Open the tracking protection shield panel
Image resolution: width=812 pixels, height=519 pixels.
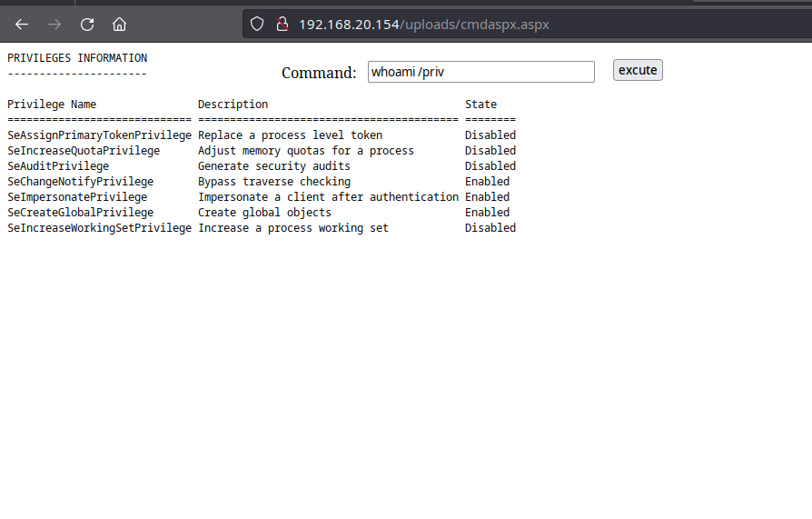[257, 25]
